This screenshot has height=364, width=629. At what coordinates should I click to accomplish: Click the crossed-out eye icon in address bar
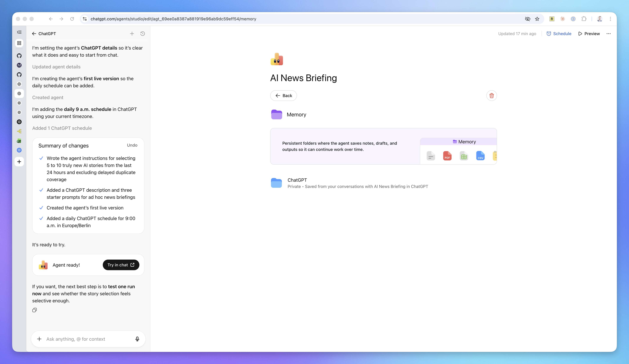527,19
